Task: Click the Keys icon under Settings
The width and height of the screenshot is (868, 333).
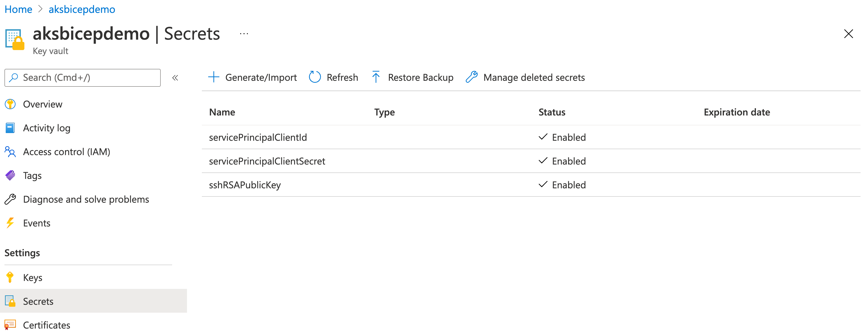Action: coord(10,277)
